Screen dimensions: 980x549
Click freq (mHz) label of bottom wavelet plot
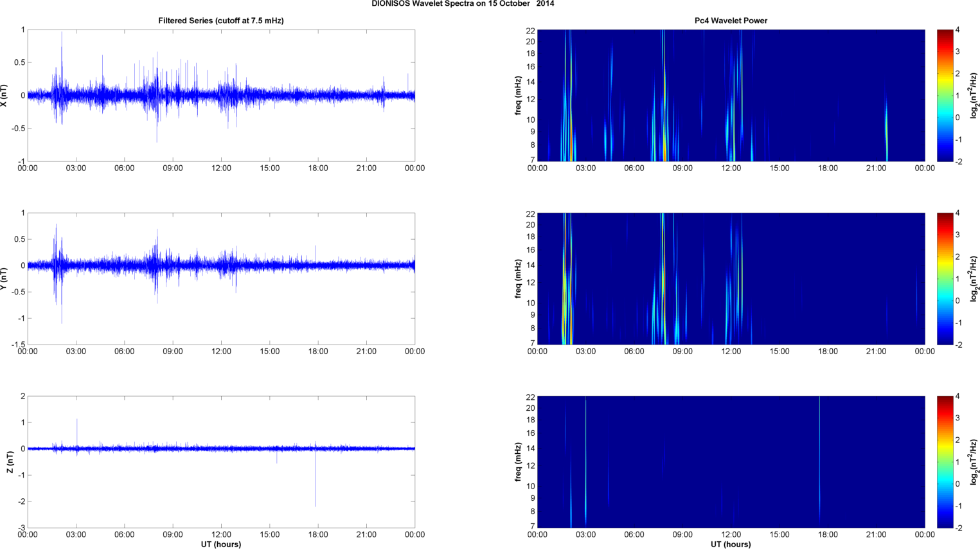(518, 462)
